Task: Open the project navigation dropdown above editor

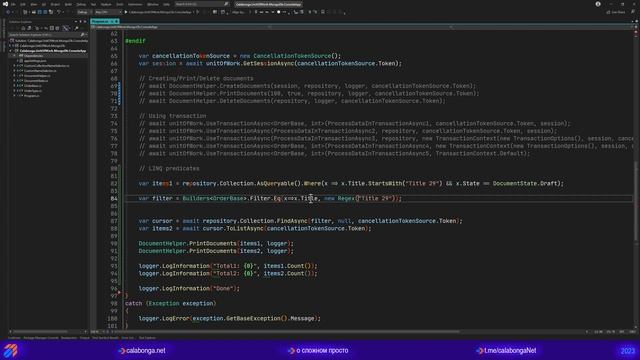Action: click(180, 27)
